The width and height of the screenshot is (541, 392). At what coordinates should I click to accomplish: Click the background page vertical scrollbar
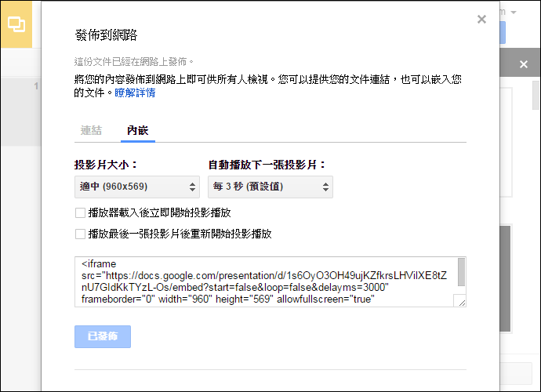(x=536, y=95)
